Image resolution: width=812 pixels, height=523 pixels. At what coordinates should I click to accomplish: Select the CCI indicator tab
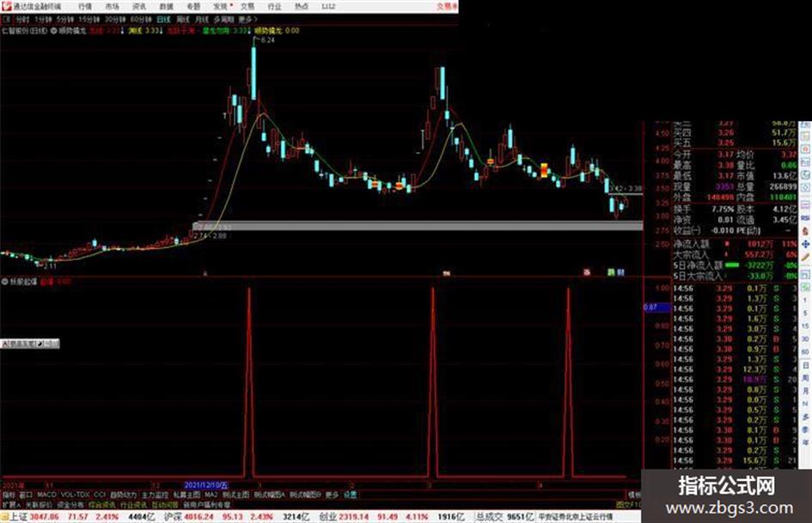(100, 495)
